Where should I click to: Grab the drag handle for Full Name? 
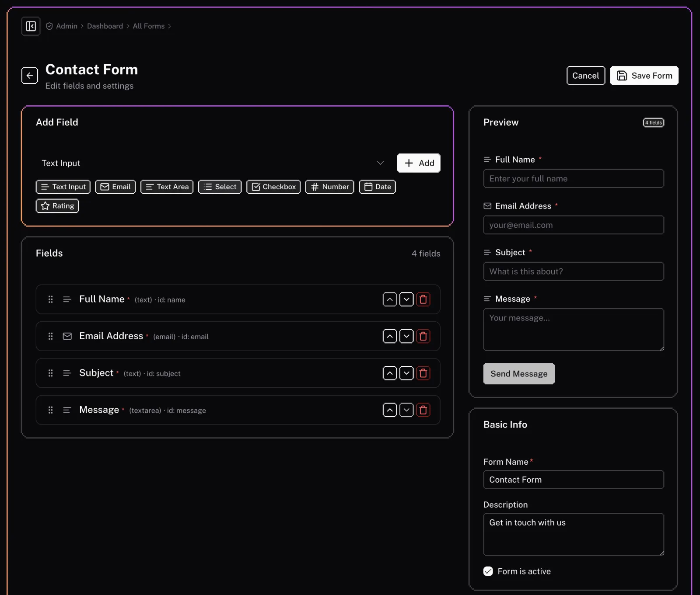point(50,299)
